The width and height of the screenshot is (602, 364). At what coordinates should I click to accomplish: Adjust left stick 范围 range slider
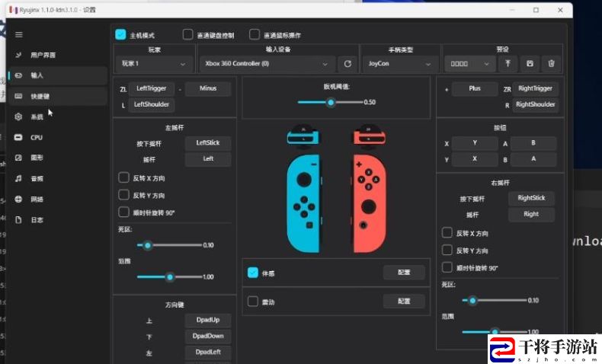pos(169,277)
